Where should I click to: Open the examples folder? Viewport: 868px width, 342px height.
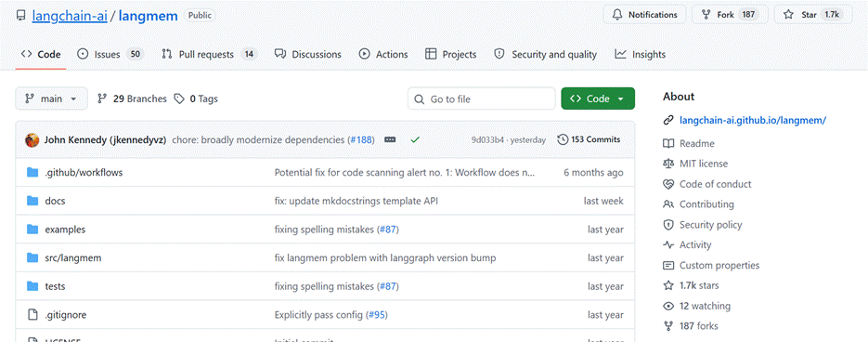point(65,230)
